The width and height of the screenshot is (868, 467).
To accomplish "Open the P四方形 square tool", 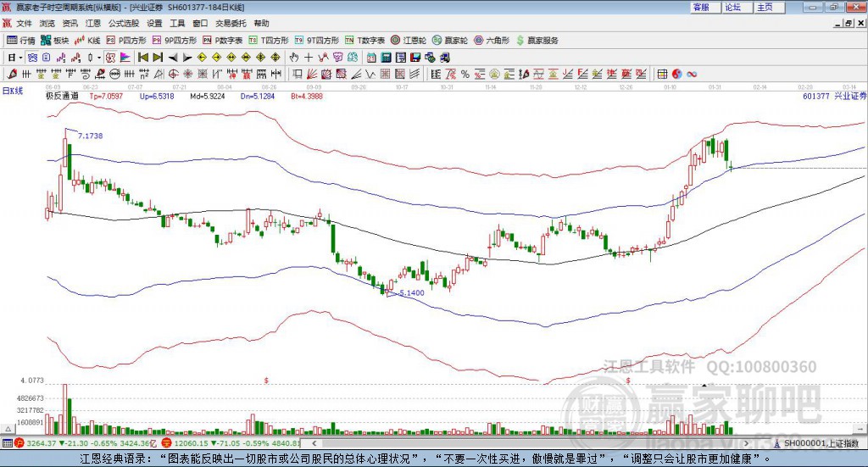I will pos(126,41).
